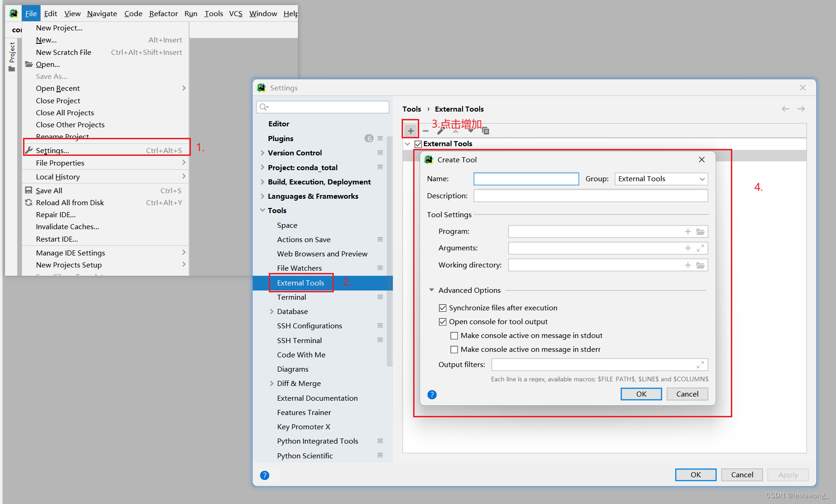Viewport: 836px width, 504px height.
Task: Expand Build, Execution, Deployment
Action: pyautogui.click(x=262, y=182)
